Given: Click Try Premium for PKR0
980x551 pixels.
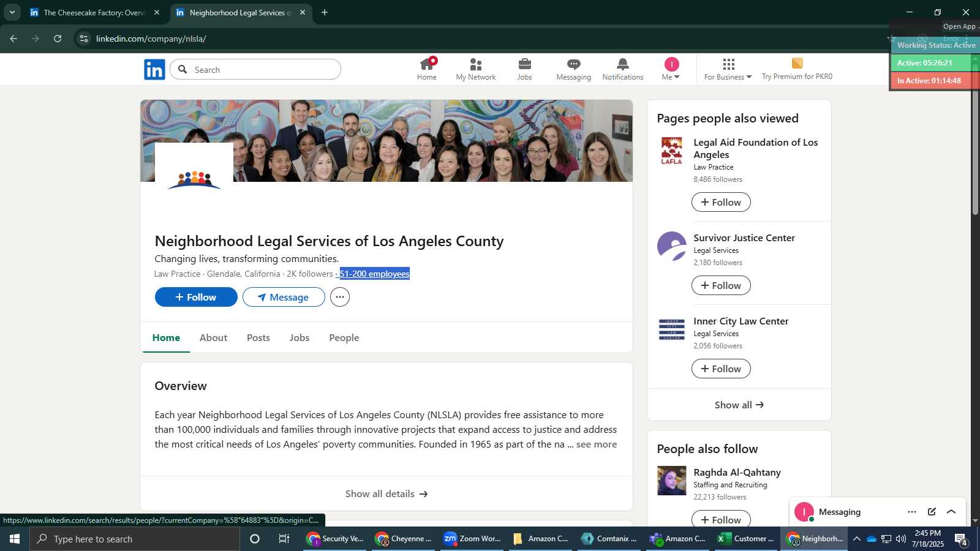Looking at the screenshot, I should coord(797,69).
